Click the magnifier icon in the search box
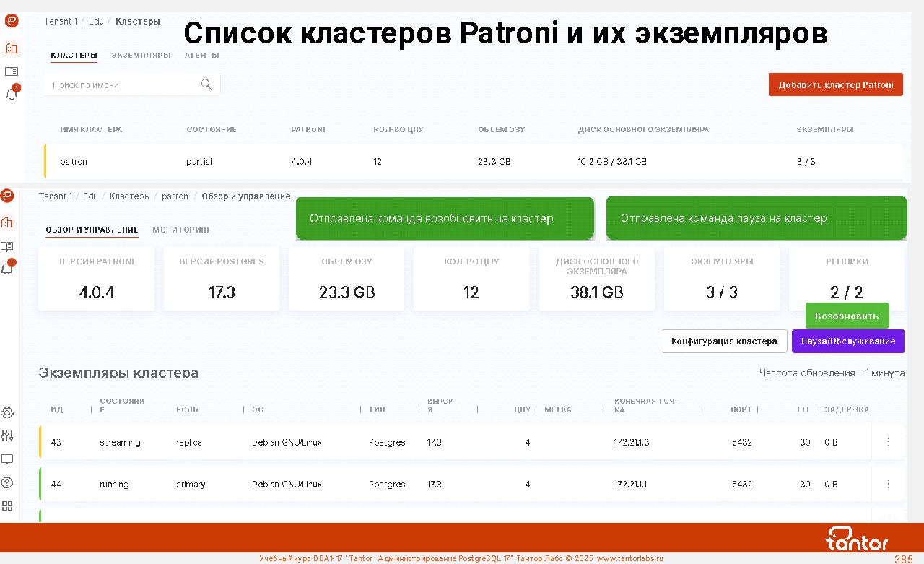924x564 pixels. click(206, 84)
